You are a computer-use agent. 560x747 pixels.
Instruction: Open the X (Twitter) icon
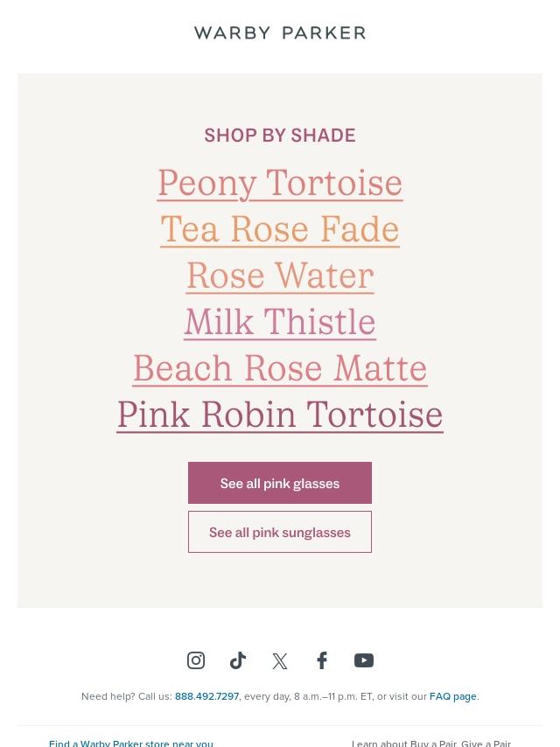click(280, 660)
